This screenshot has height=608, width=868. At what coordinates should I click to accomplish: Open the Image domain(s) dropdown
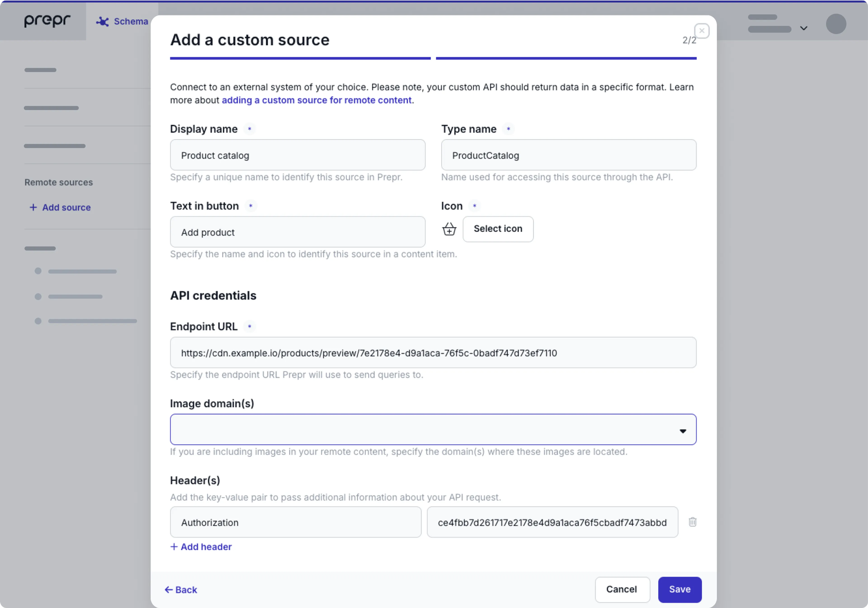point(683,431)
